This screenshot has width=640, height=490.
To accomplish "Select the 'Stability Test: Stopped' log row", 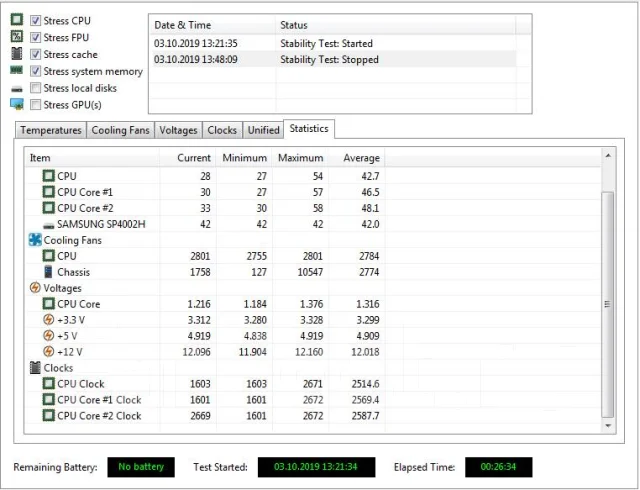I will [333, 60].
